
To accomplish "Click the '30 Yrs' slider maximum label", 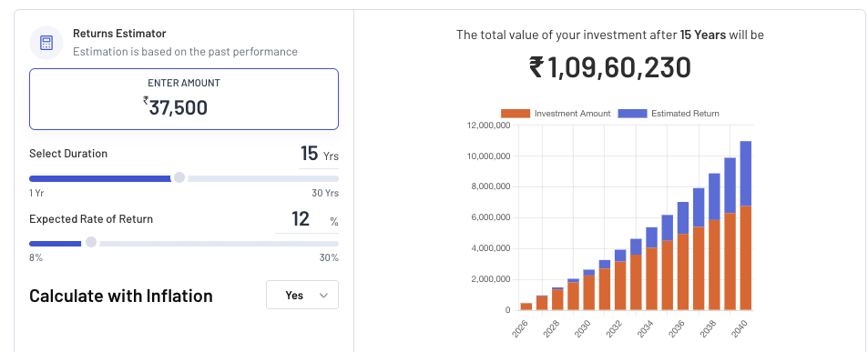I will tap(325, 194).
